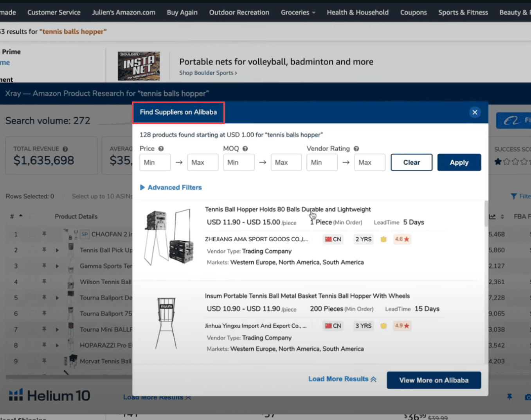Pin row 4 Wilson Tennis Ball product
The width and height of the screenshot is (531, 420).
click(44, 282)
